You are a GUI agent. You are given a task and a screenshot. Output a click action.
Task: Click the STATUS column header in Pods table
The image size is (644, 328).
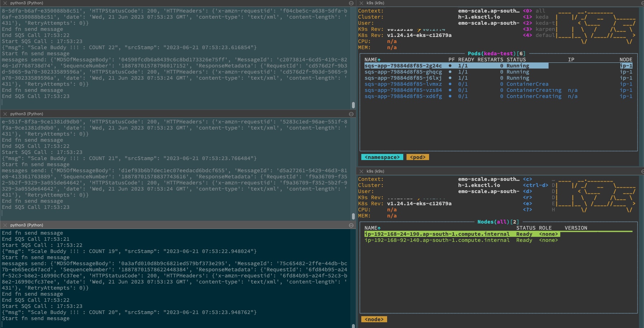tap(516, 60)
